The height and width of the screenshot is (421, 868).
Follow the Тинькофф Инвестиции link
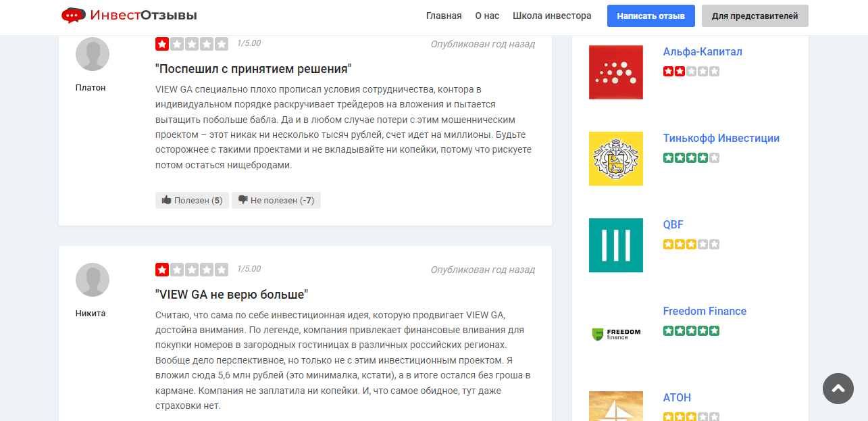coord(721,139)
